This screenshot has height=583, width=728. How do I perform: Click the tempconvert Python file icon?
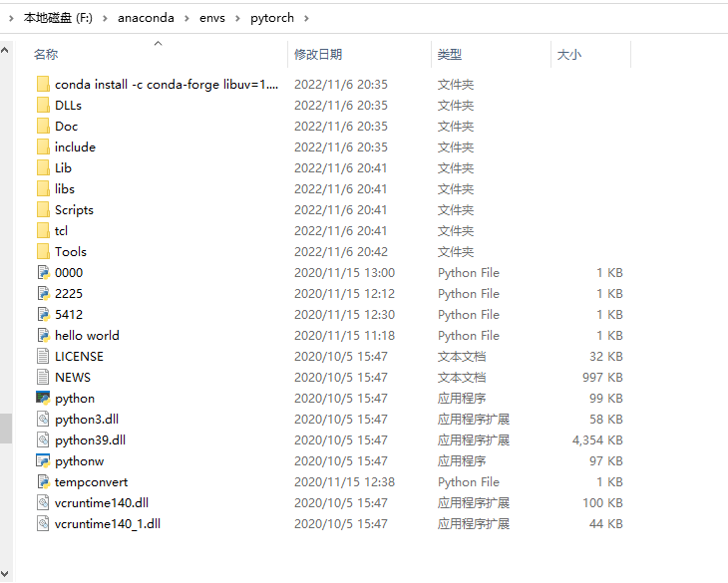(x=43, y=482)
